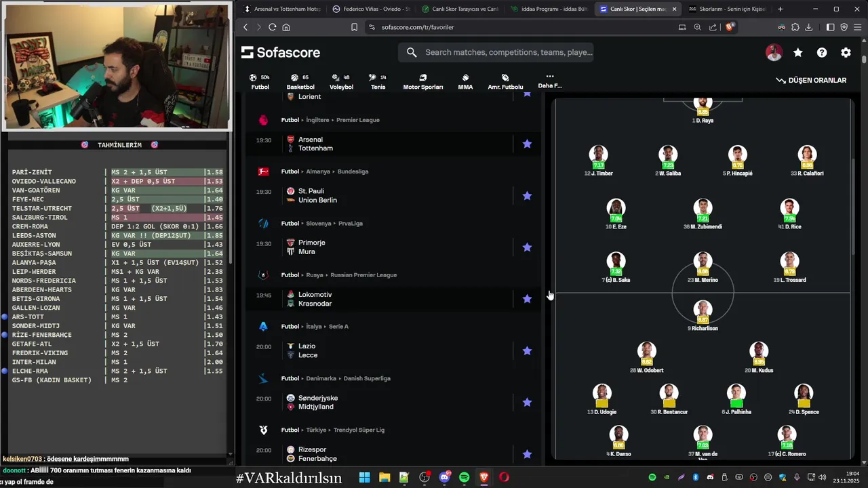Open Sofascore favorites star in header
This screenshot has height=488, width=868.
798,53
